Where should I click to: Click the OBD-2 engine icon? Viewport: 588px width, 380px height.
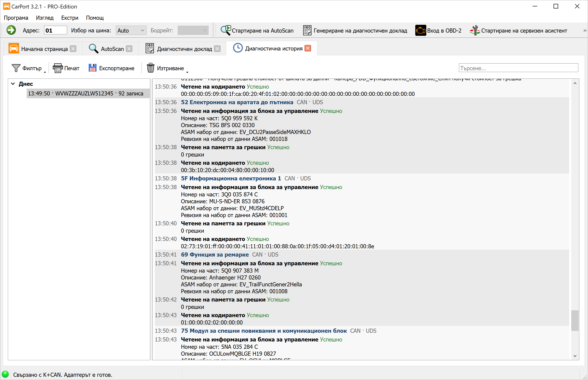[x=420, y=30]
